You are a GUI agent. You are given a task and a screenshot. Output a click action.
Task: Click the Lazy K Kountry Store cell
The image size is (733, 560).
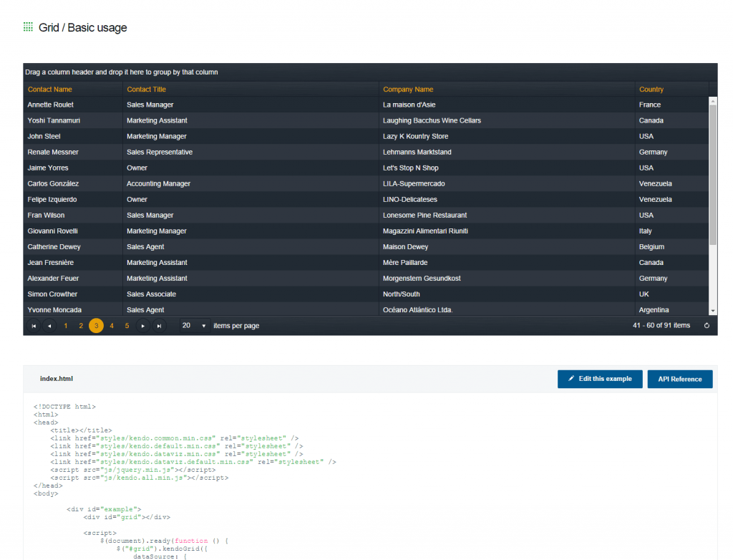tap(507, 136)
